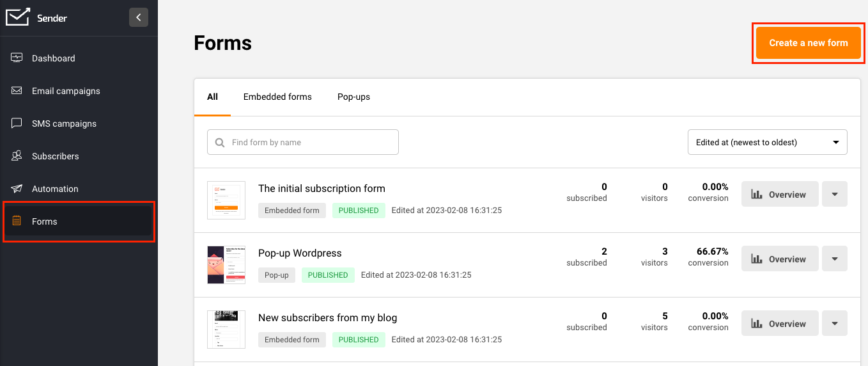
Task: Go to Email campaigns in sidebar
Action: click(x=66, y=91)
